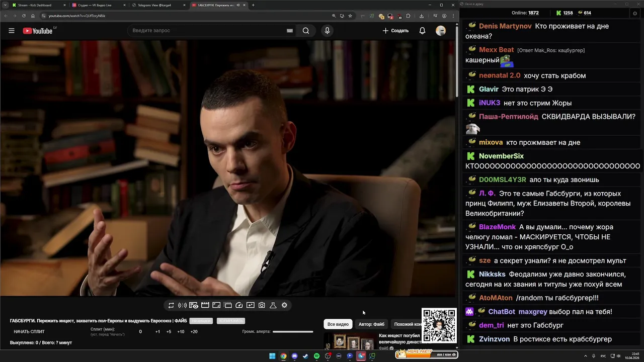The image size is (644, 362).
Task: Close the ГАБСБУРГИ YouTube tab
Action: (x=243, y=5)
